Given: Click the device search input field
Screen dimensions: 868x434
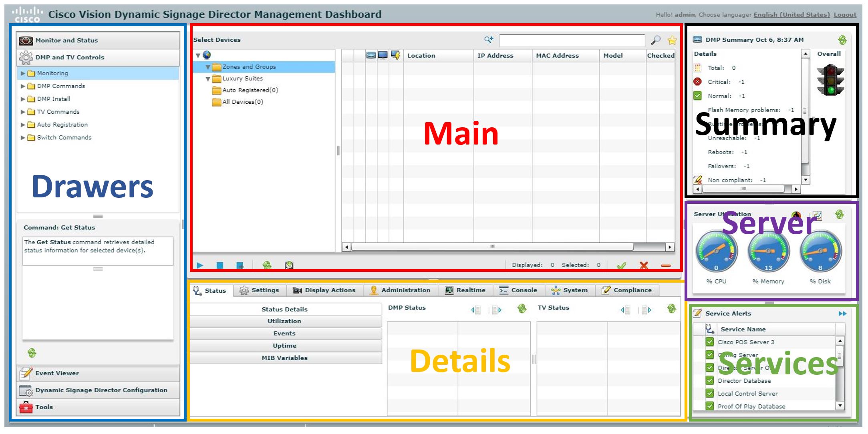Looking at the screenshot, I should [x=572, y=40].
